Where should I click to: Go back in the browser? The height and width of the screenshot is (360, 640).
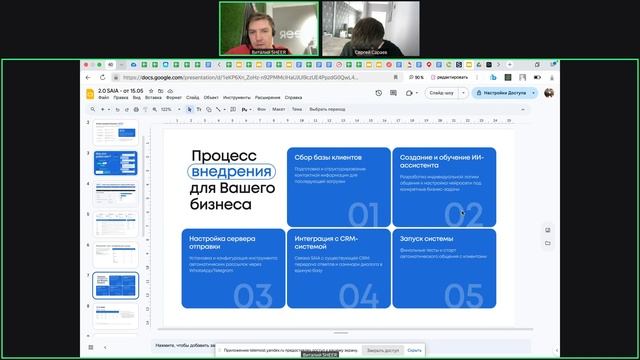(x=88, y=77)
